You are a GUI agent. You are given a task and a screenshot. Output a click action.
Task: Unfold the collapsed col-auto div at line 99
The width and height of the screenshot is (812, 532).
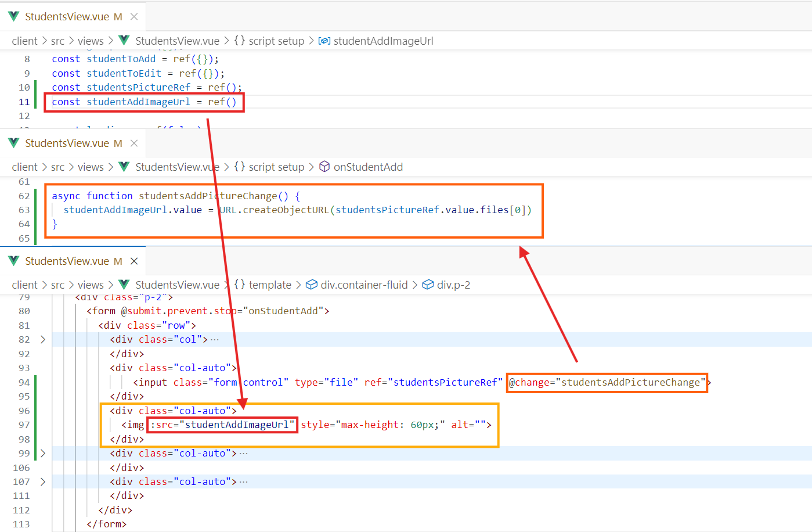(x=42, y=453)
